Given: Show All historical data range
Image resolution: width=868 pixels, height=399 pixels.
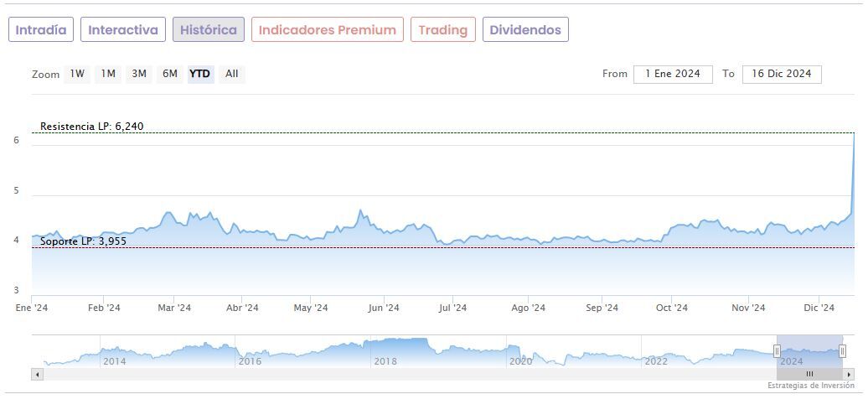Looking at the screenshot, I should click(232, 74).
